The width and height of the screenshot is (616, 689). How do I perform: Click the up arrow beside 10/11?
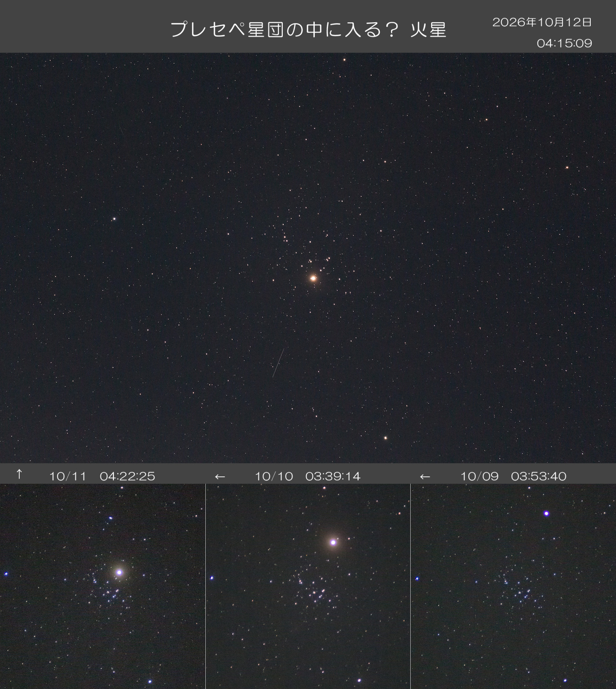[19, 474]
